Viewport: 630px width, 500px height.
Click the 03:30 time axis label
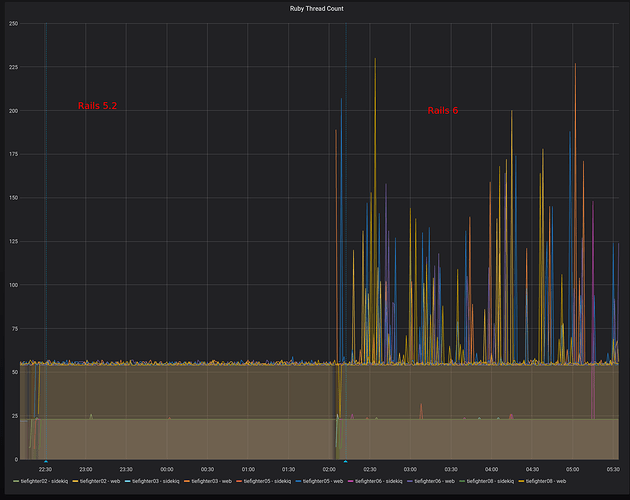pos(451,469)
